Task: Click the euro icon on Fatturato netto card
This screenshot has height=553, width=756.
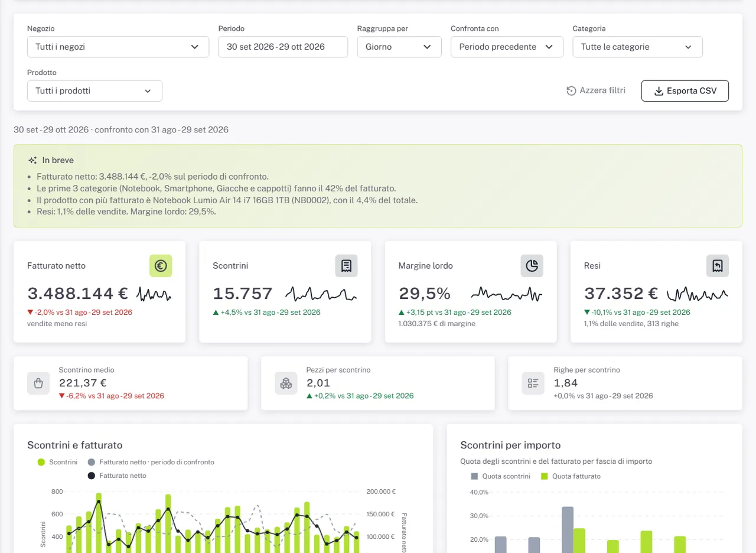Action: coord(161,266)
